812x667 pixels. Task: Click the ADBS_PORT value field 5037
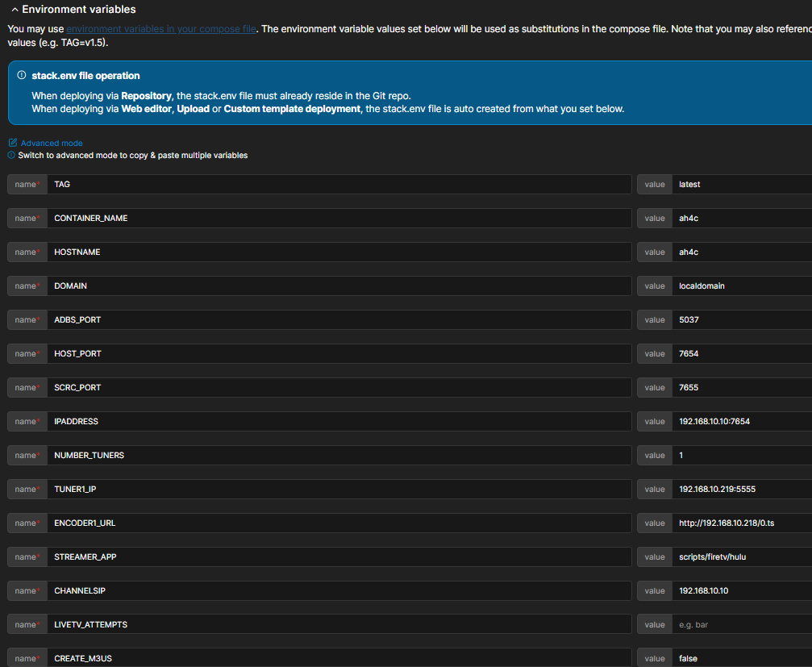(742, 320)
